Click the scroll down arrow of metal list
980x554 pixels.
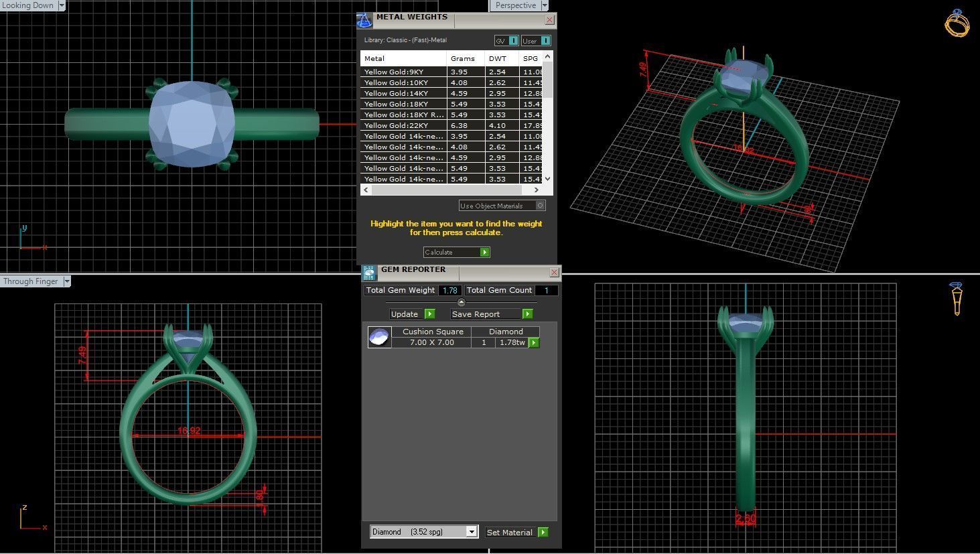click(548, 178)
